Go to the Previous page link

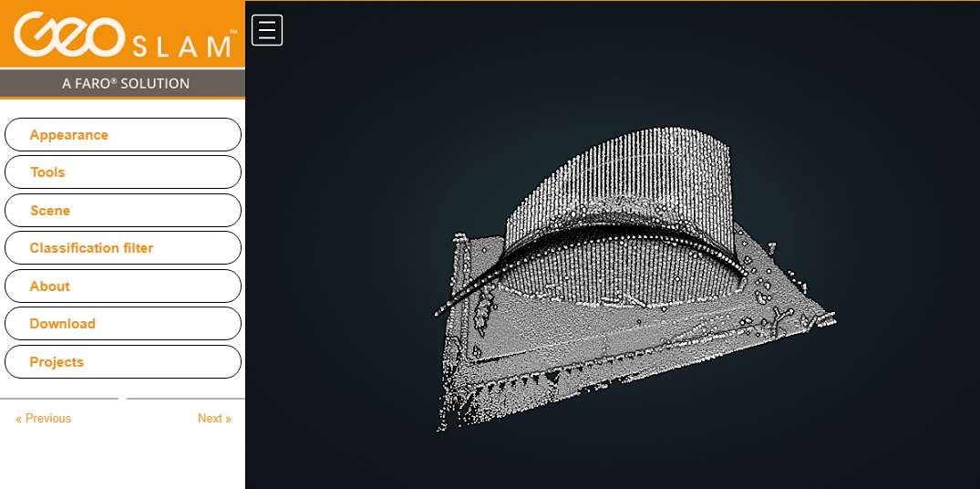(44, 419)
